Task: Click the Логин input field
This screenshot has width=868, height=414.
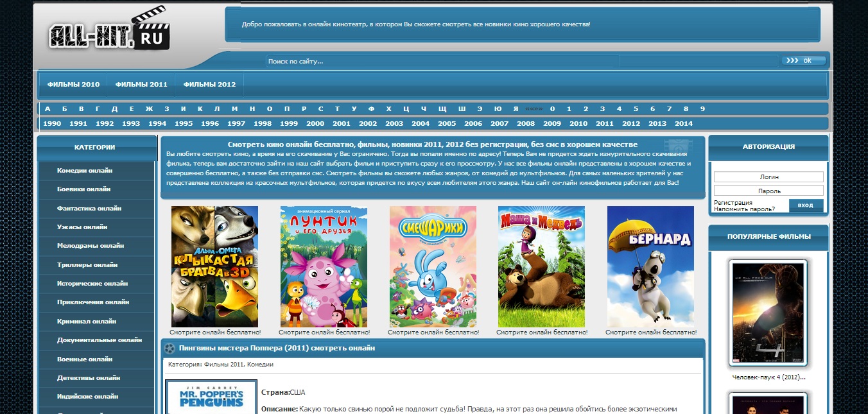Action: [x=768, y=177]
